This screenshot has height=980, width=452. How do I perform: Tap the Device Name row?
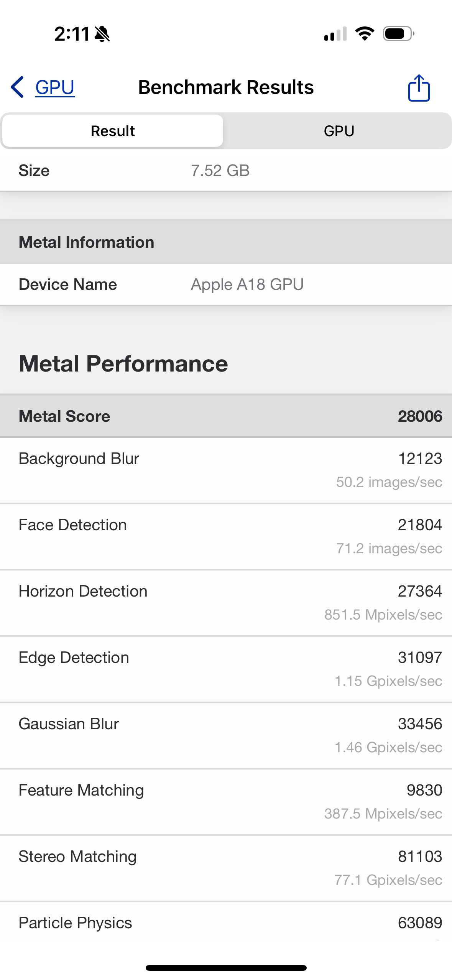click(x=226, y=284)
